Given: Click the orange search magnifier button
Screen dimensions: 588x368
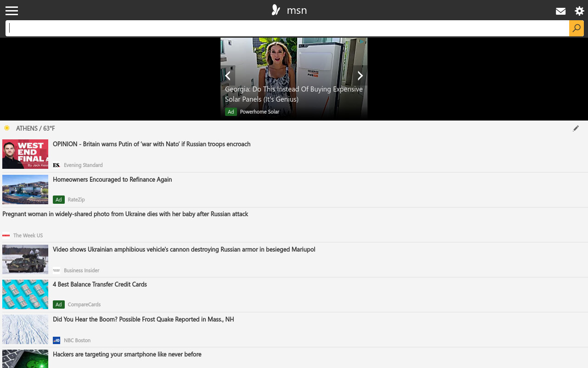Looking at the screenshot, I should click(577, 28).
